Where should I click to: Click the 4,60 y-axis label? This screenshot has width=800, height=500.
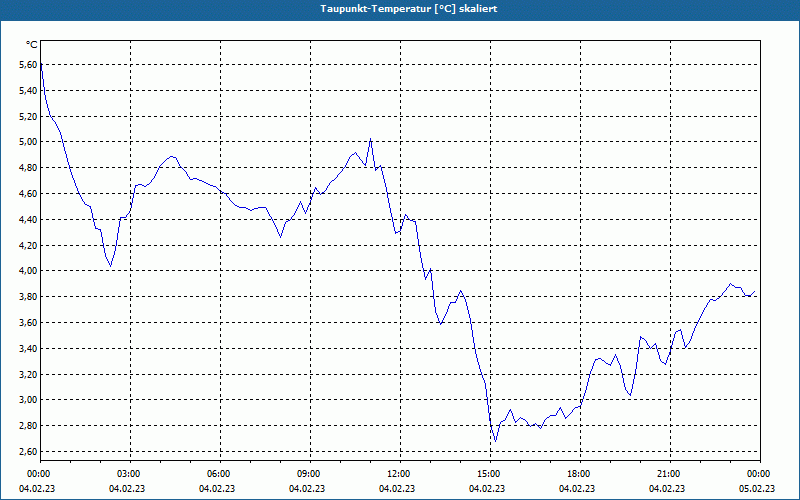click(x=28, y=193)
